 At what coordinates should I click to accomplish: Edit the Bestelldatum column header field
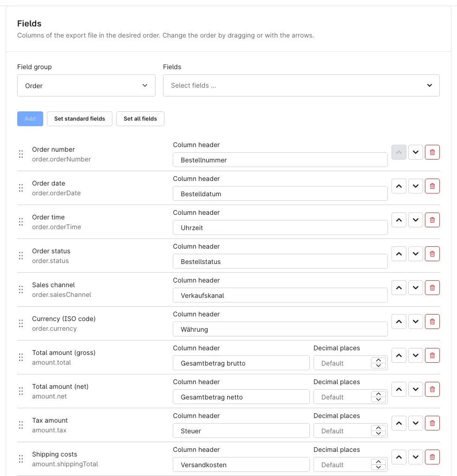click(x=280, y=193)
